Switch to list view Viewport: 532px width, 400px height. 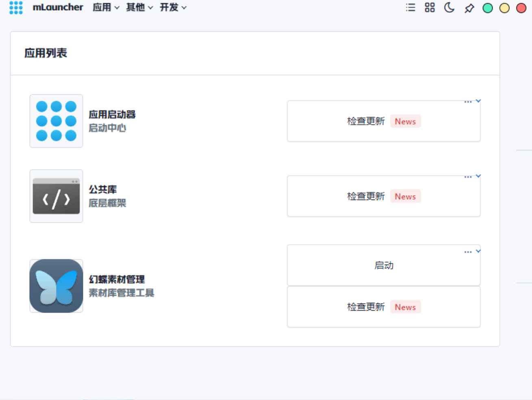[410, 7]
